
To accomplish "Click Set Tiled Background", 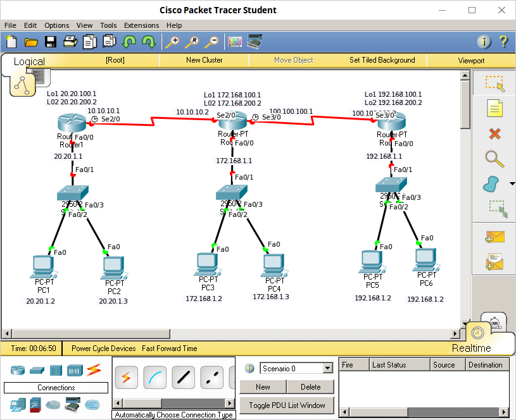I will tap(382, 60).
